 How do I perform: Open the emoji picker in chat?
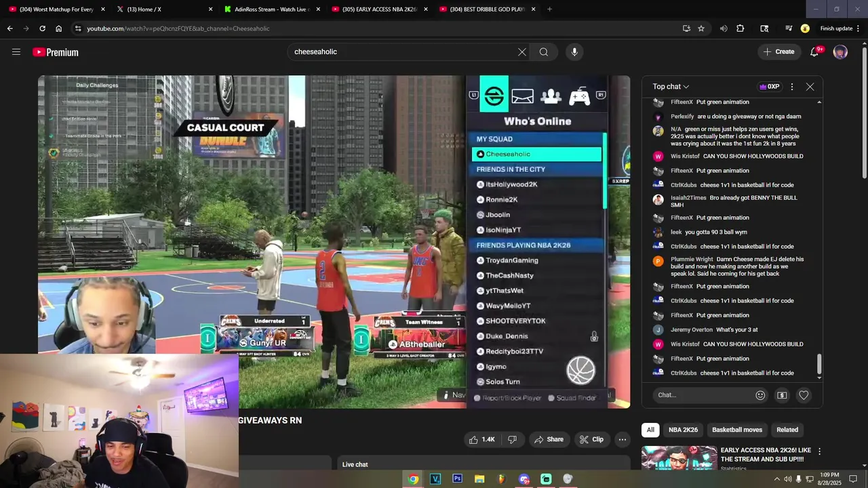(760, 395)
